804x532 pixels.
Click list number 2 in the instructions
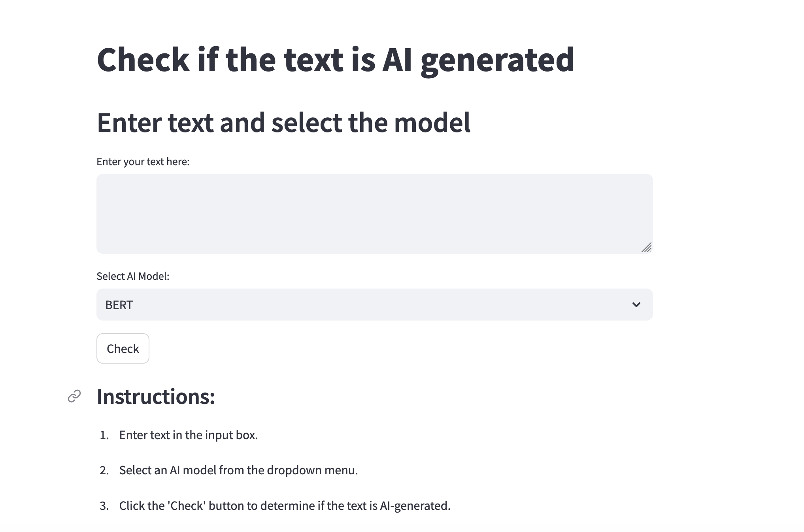click(104, 470)
